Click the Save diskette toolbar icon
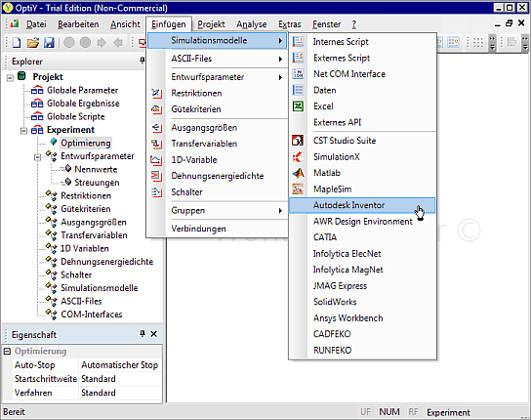 pyautogui.click(x=49, y=43)
